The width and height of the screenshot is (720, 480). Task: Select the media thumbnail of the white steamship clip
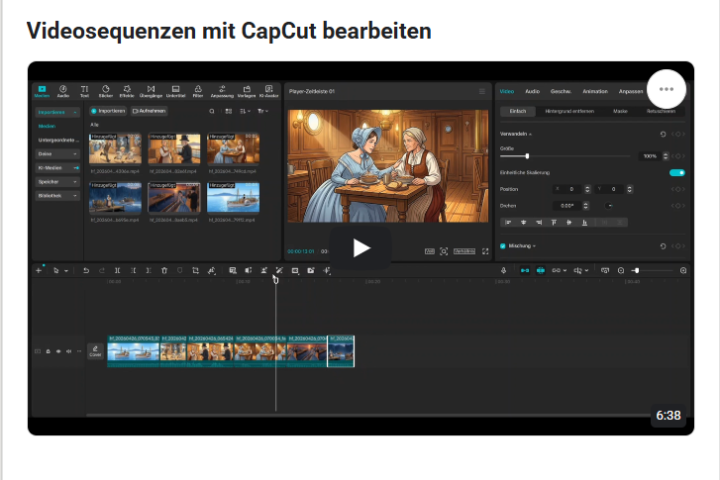click(233, 198)
